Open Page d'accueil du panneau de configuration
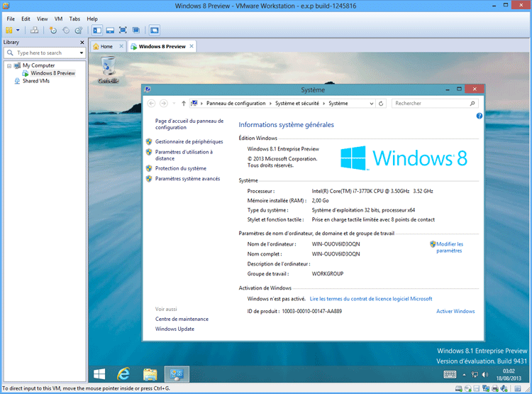This screenshot has height=394, width=532. point(189,124)
